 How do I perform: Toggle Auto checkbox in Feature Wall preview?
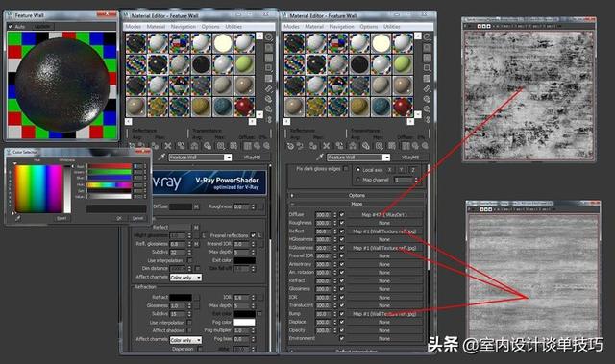click(11, 27)
